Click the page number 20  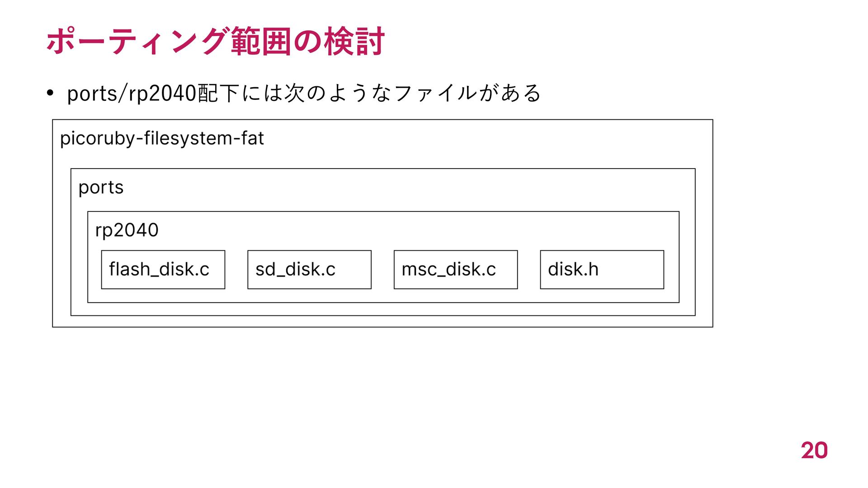814,450
